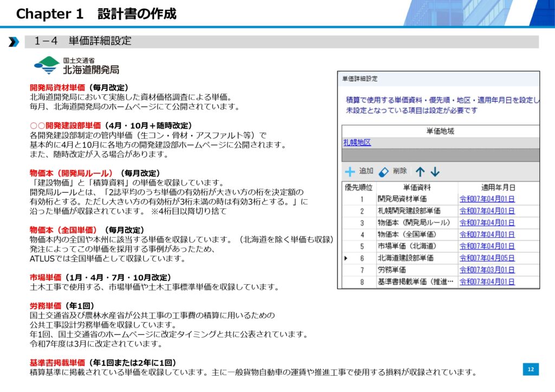Open the date link for 開発局資材単価
The image size is (555, 392).
pos(487,199)
